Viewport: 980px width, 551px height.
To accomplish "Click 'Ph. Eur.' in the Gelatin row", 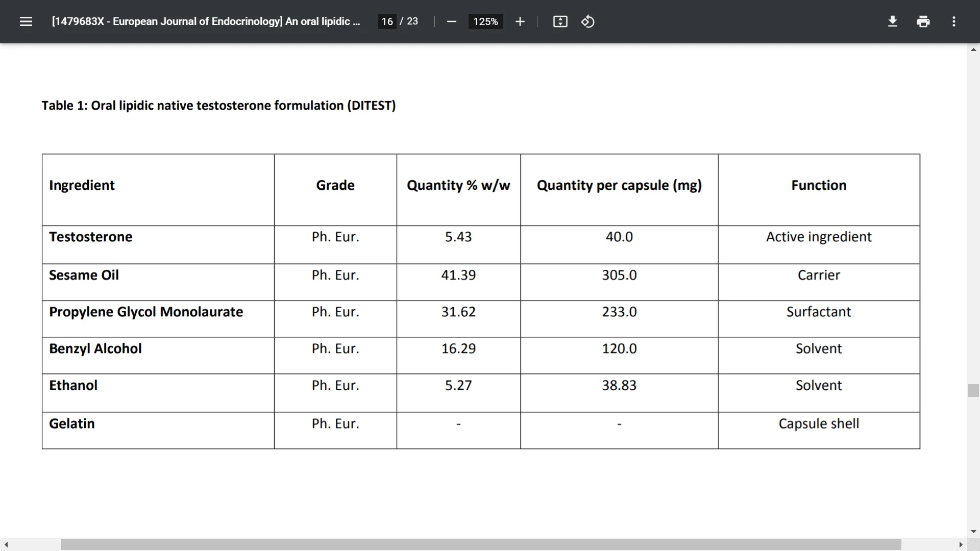I will point(335,423).
